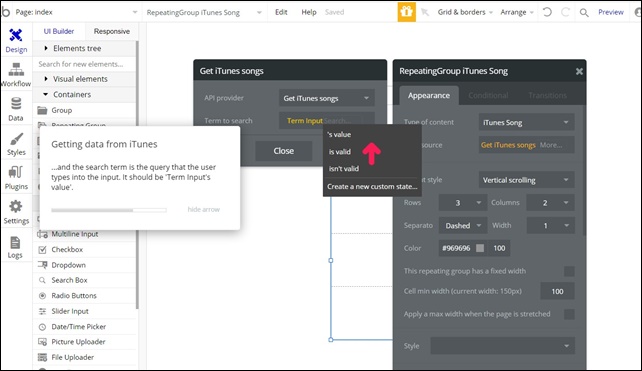Open the Columns count dropdown
This screenshot has height=371, width=642.
click(x=550, y=203)
